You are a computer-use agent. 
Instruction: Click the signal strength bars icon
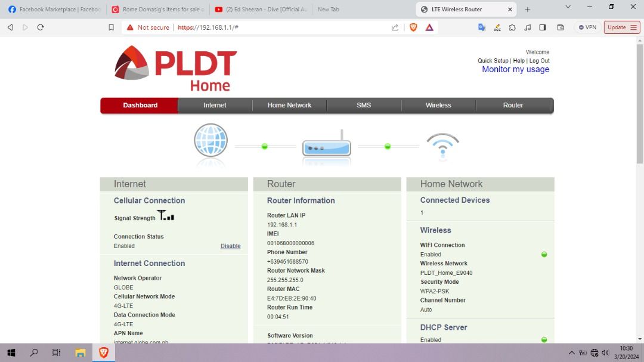click(x=166, y=215)
